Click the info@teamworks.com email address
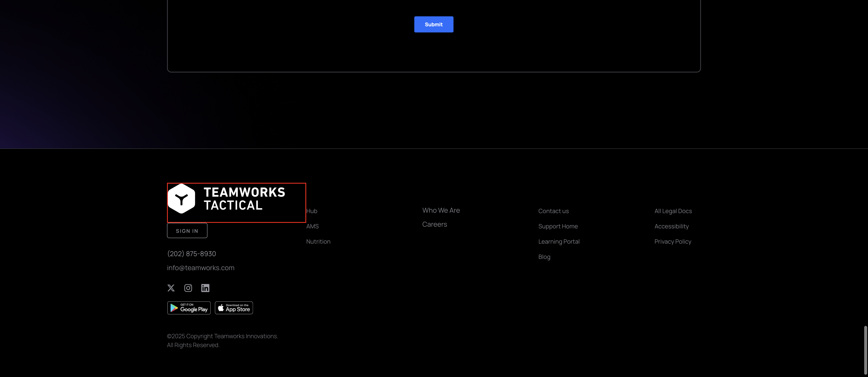The height and width of the screenshot is (377, 868). pos(200,267)
